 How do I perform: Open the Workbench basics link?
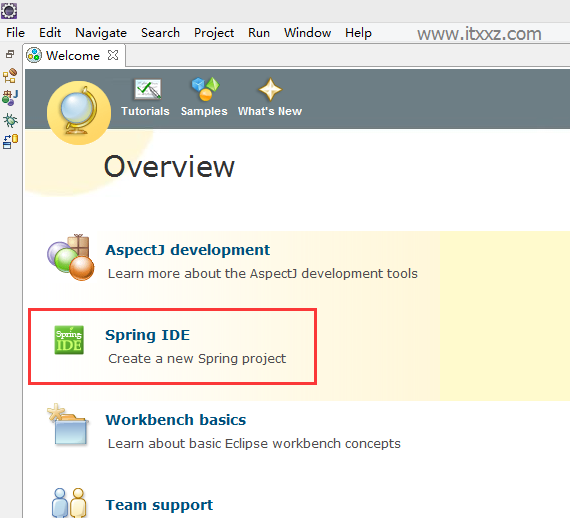176,420
